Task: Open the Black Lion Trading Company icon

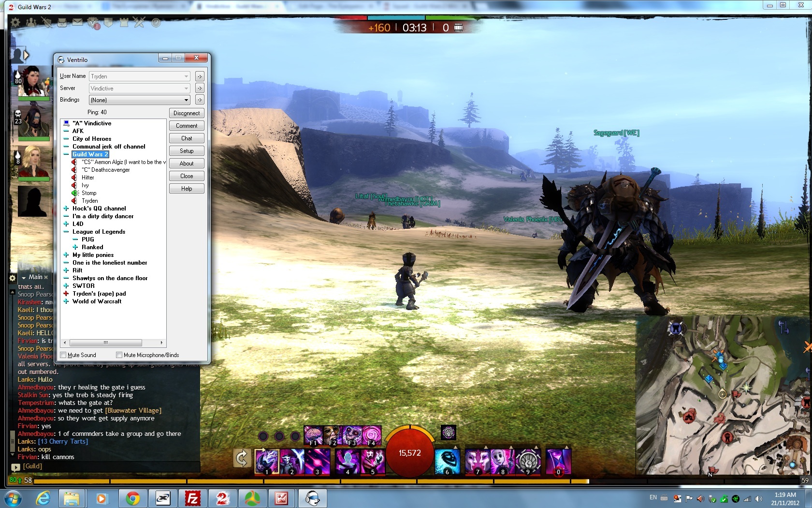Action: click(94, 23)
